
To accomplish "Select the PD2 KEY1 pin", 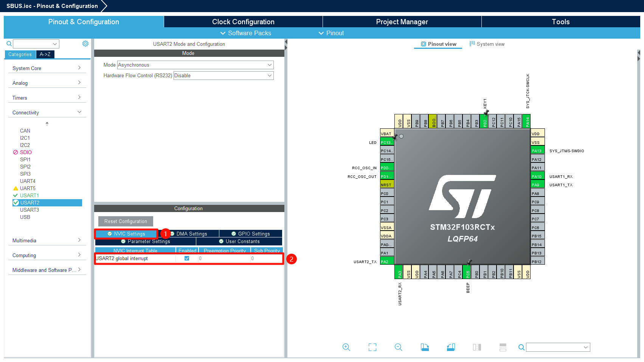I will [484, 121].
